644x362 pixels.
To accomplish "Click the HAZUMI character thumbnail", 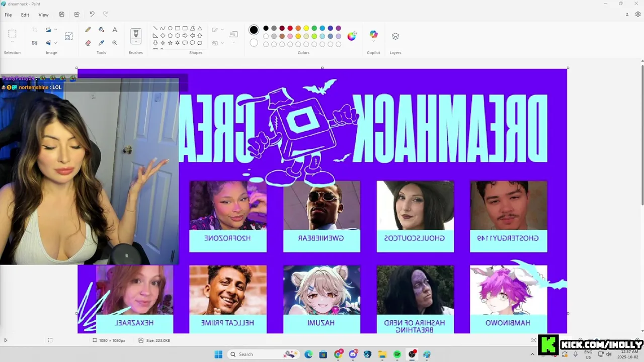I will coord(322,290).
